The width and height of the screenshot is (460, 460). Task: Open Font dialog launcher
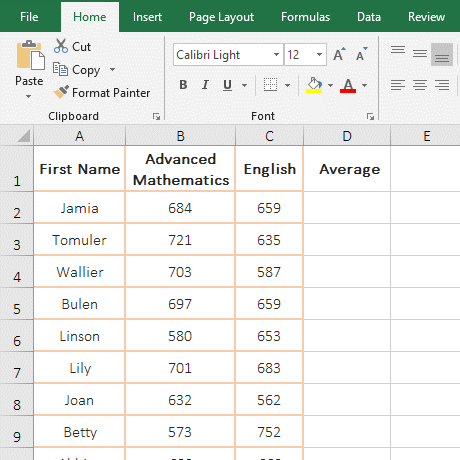pos(370,116)
